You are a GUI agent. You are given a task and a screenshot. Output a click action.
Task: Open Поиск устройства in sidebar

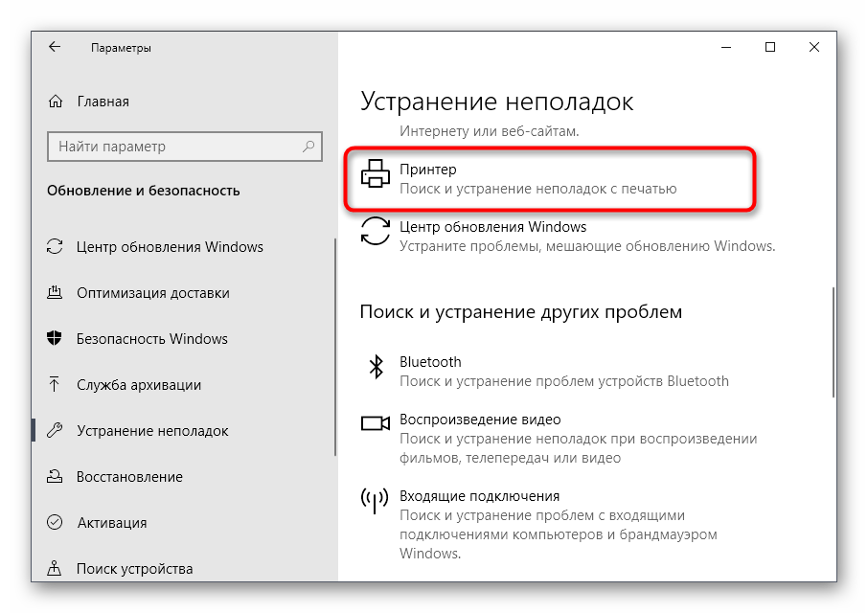134,569
